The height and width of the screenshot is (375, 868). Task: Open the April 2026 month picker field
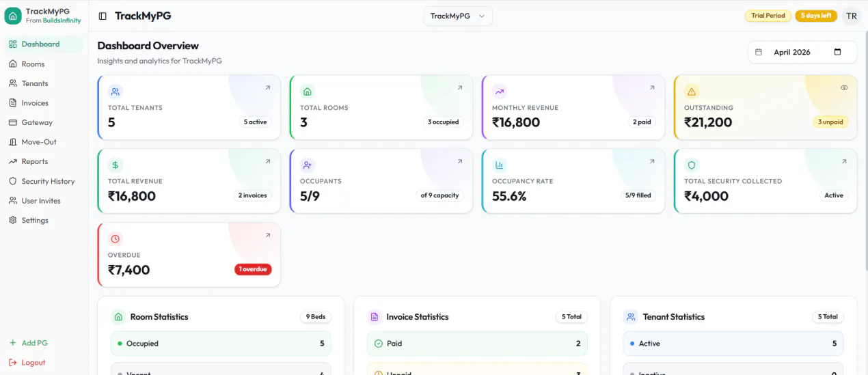tap(802, 52)
